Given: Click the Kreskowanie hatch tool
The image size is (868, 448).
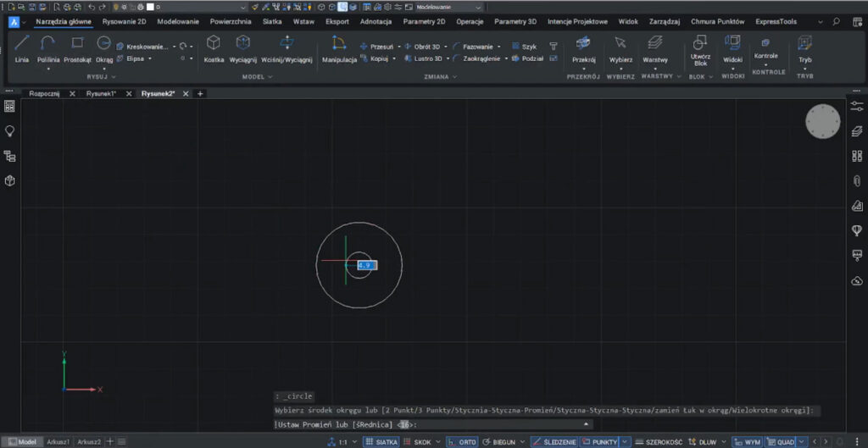Looking at the screenshot, I should (142, 47).
